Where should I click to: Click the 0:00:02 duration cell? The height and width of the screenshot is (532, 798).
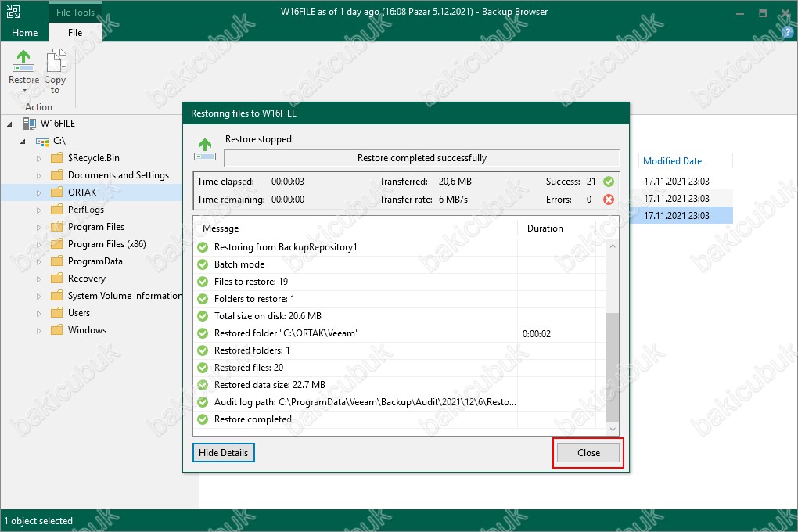click(537, 334)
